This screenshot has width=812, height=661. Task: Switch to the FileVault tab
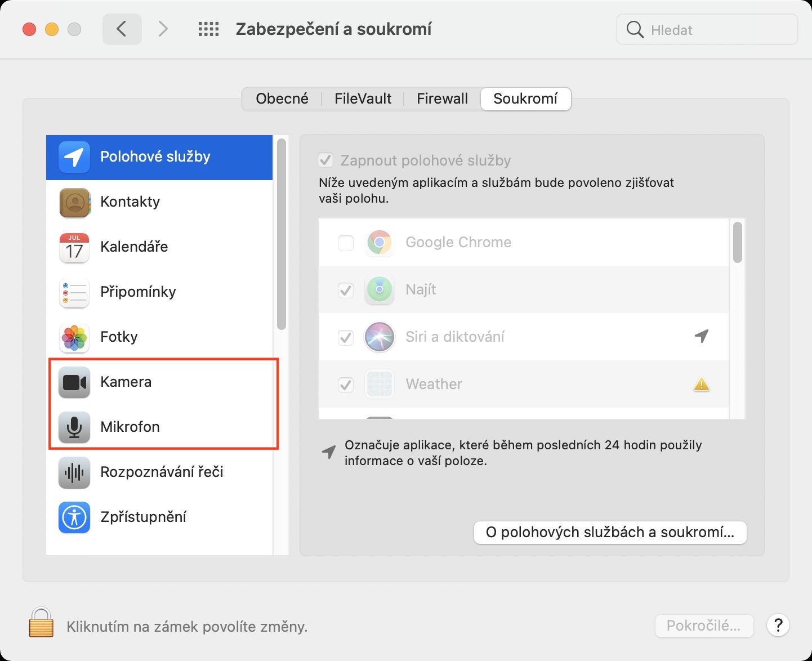point(363,99)
